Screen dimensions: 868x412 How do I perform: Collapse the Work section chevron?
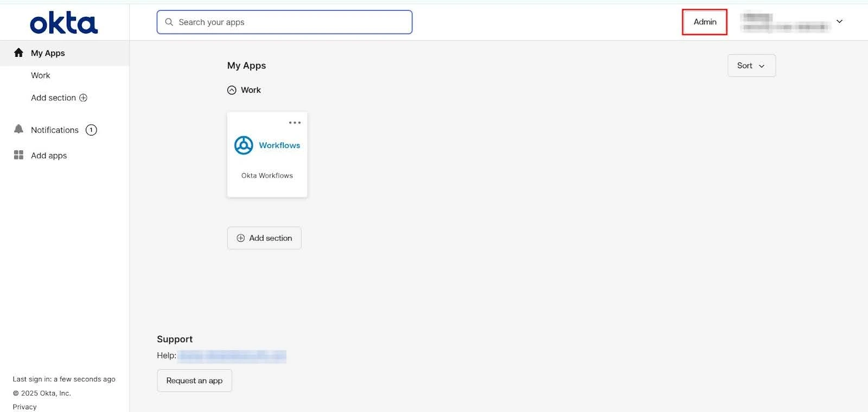[x=232, y=90]
